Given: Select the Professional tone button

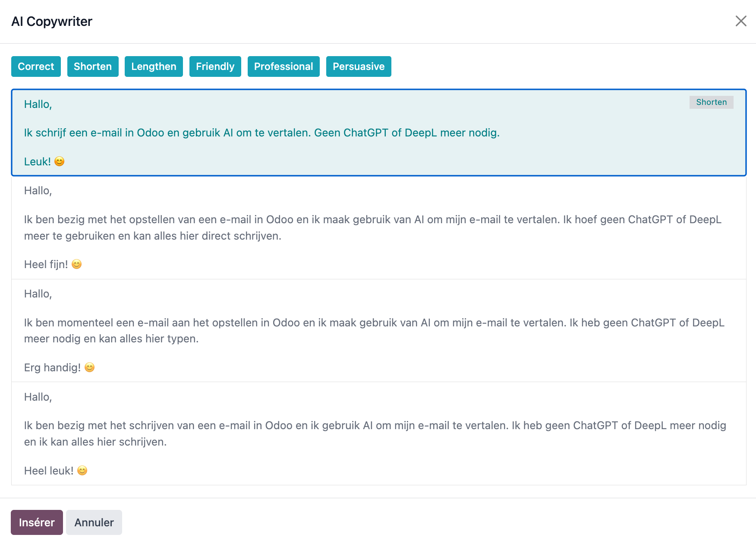Looking at the screenshot, I should tap(283, 66).
